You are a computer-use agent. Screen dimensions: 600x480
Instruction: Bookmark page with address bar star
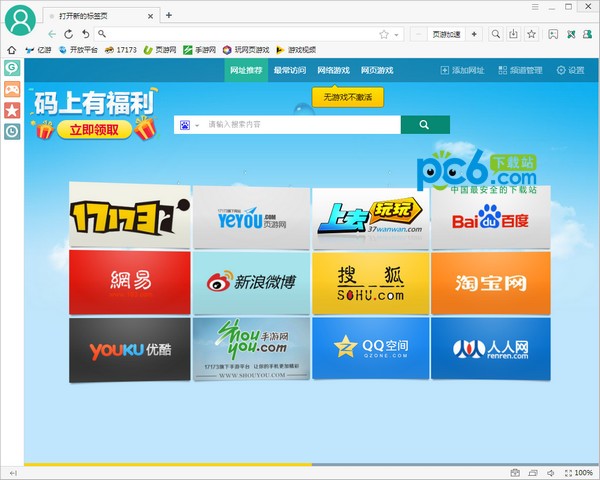click(384, 34)
